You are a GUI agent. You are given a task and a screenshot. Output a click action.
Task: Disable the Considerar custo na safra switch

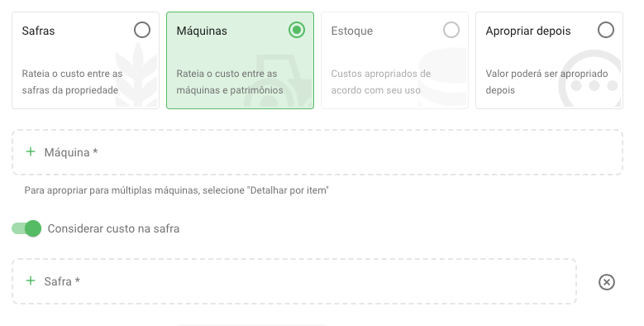pos(26,228)
